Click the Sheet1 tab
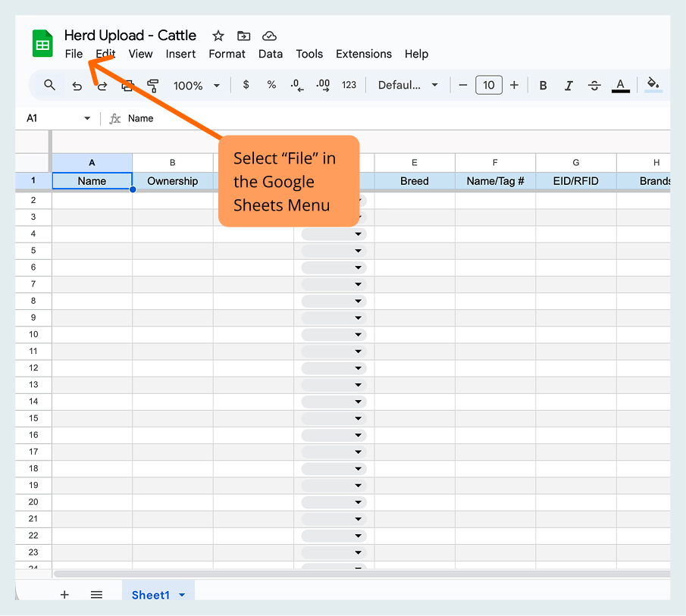The height and width of the screenshot is (616, 686). (150, 595)
